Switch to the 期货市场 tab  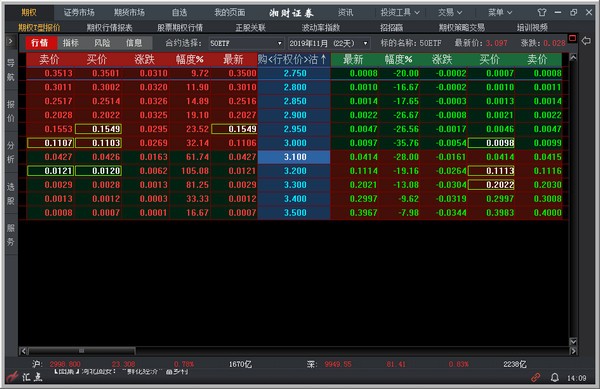coord(129,13)
